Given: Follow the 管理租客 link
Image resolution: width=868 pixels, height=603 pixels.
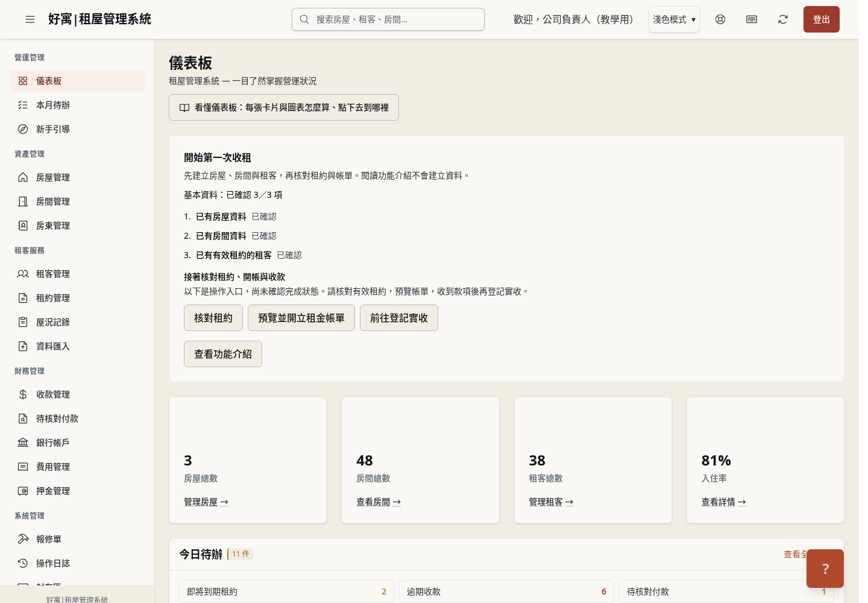Looking at the screenshot, I should pyautogui.click(x=551, y=502).
